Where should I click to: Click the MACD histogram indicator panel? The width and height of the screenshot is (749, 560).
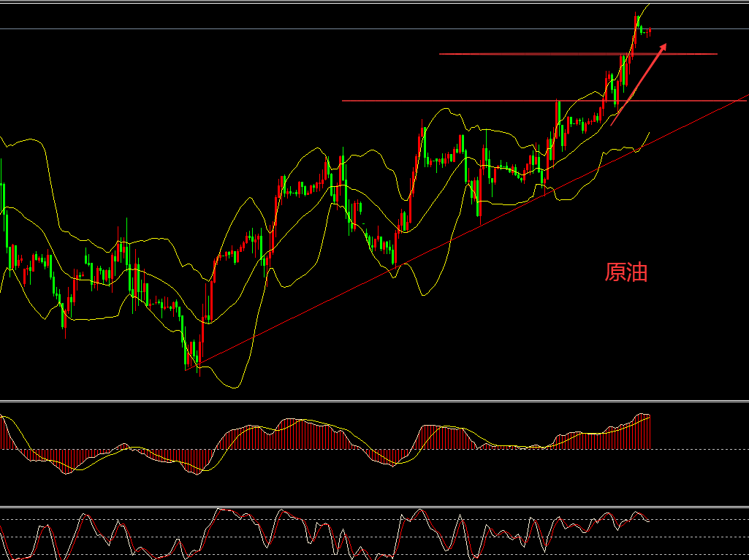point(374,453)
